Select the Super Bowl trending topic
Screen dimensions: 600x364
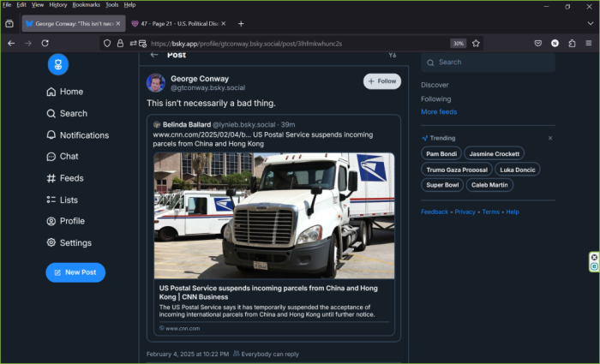coord(442,185)
